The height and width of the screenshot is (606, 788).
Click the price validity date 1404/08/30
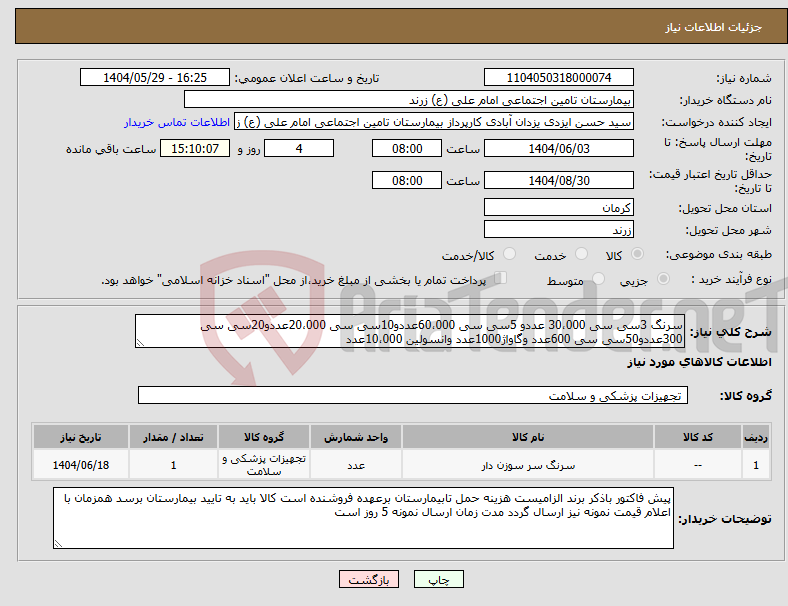point(558,180)
